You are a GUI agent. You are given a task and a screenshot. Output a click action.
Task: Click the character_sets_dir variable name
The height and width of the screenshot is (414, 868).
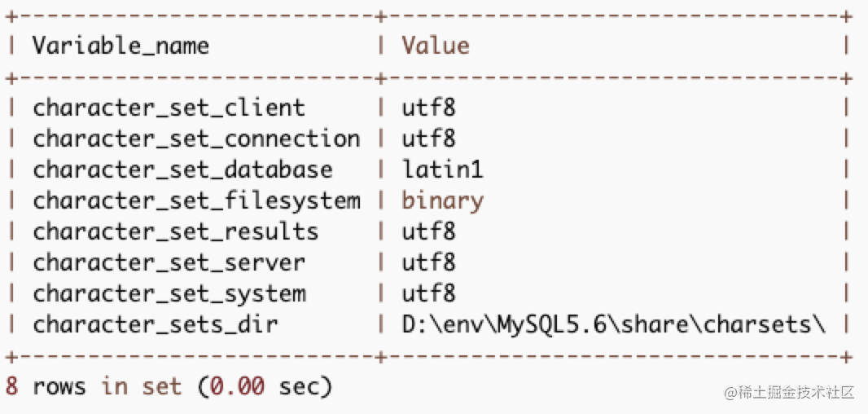click(155, 324)
